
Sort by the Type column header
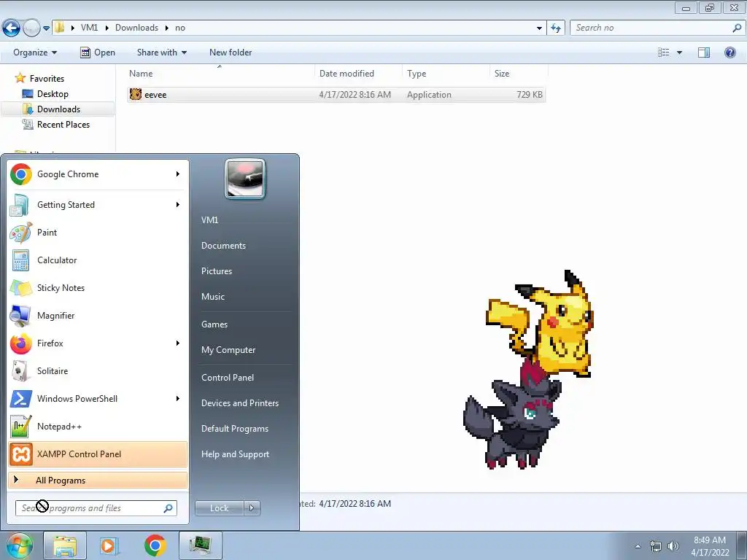446,74
